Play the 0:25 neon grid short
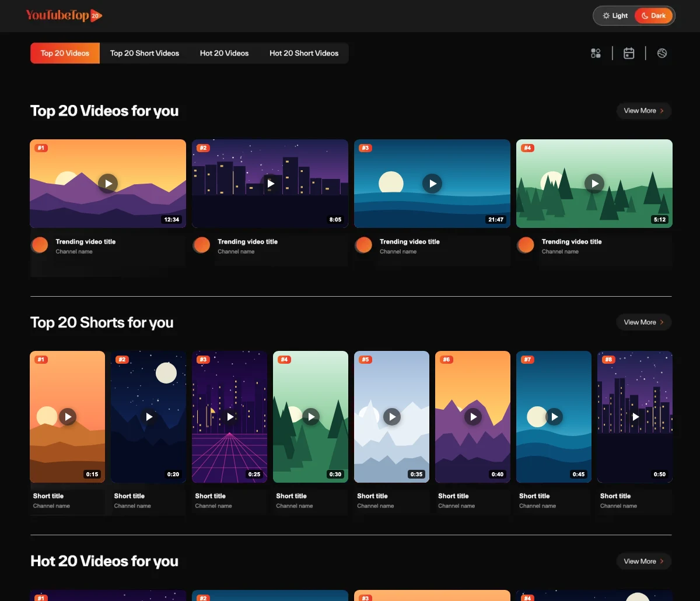The width and height of the screenshot is (700, 601). [x=230, y=417]
